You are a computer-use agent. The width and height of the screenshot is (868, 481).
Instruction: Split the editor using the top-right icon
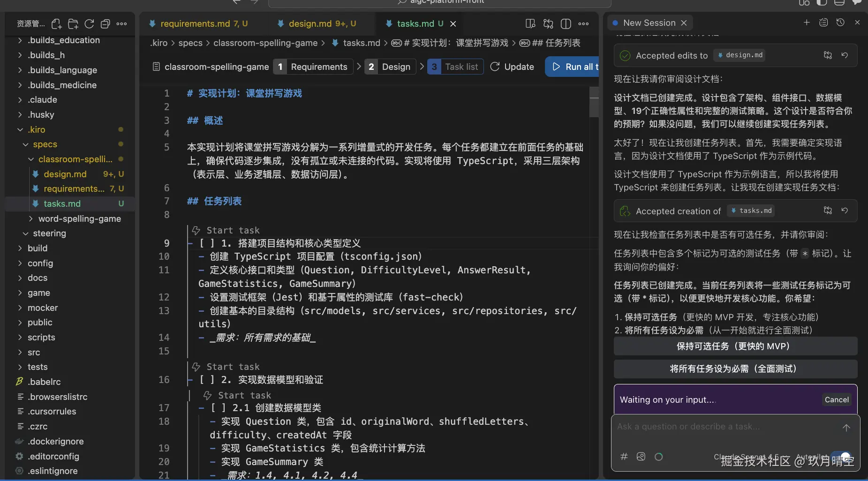pyautogui.click(x=566, y=23)
